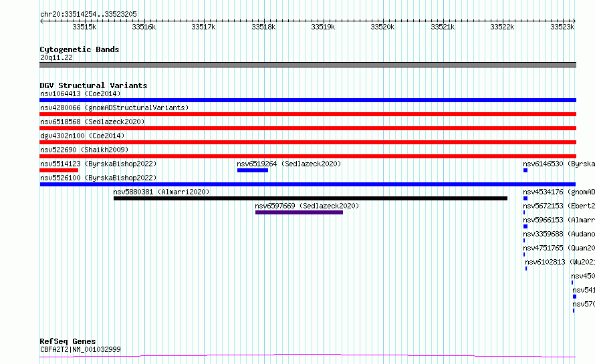Image resolution: width=595 pixels, height=364 pixels.
Task: Open nsv5966153 (Almarri) variant label
Action: (559, 220)
